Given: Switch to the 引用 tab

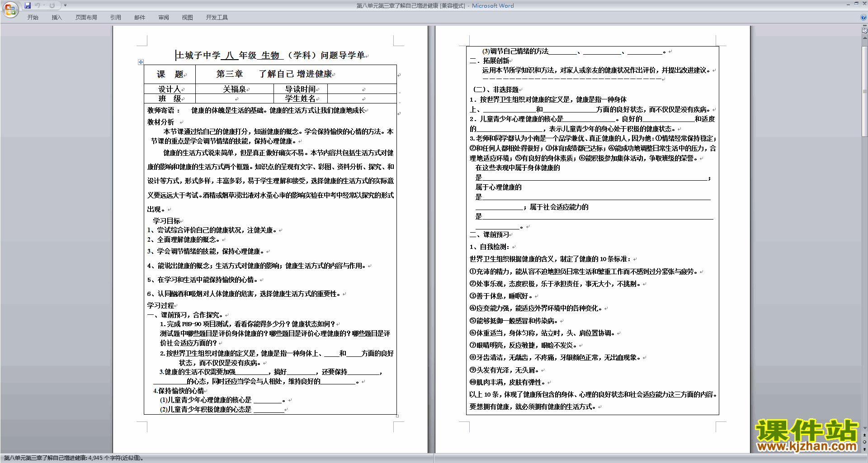Looking at the screenshot, I should [116, 18].
